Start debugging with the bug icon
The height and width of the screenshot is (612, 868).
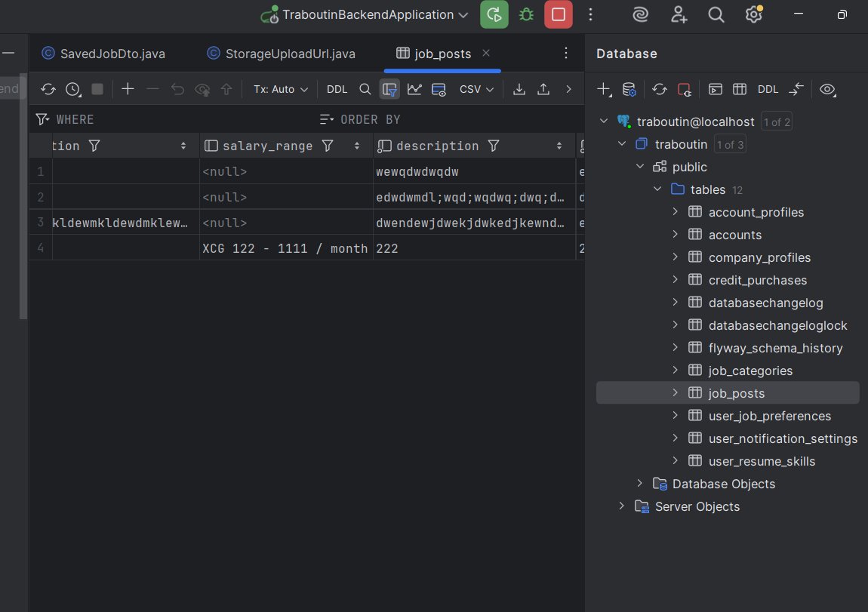point(526,15)
